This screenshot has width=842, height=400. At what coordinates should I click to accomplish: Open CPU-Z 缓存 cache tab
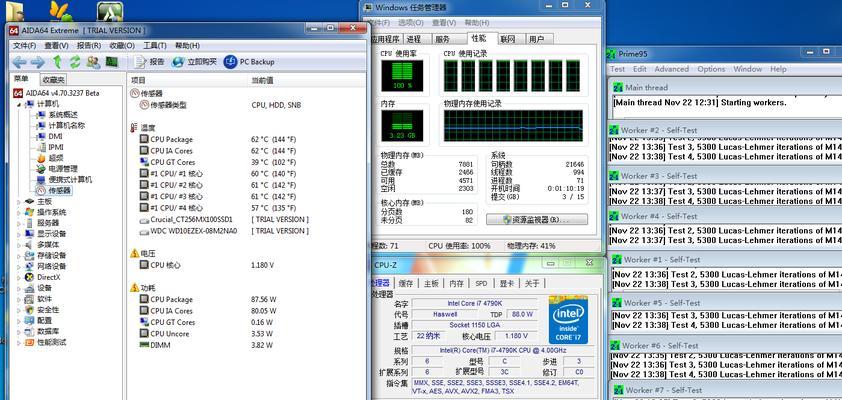point(406,283)
